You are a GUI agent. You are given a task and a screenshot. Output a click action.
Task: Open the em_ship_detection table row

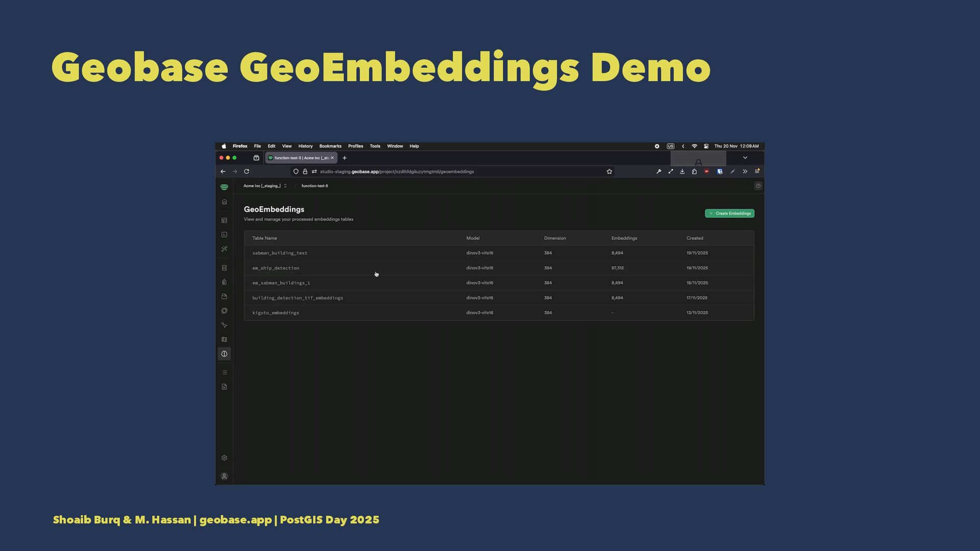(276, 268)
